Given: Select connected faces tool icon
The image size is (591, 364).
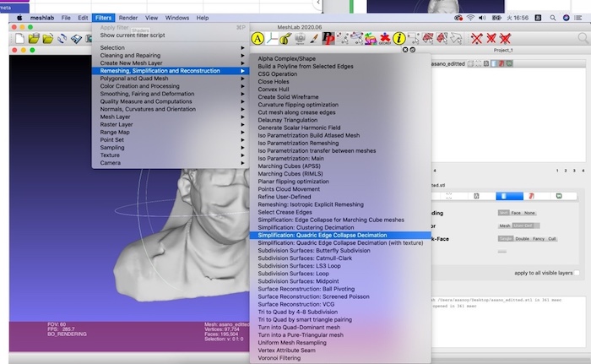Looking at the screenshot, I should (x=442, y=39).
